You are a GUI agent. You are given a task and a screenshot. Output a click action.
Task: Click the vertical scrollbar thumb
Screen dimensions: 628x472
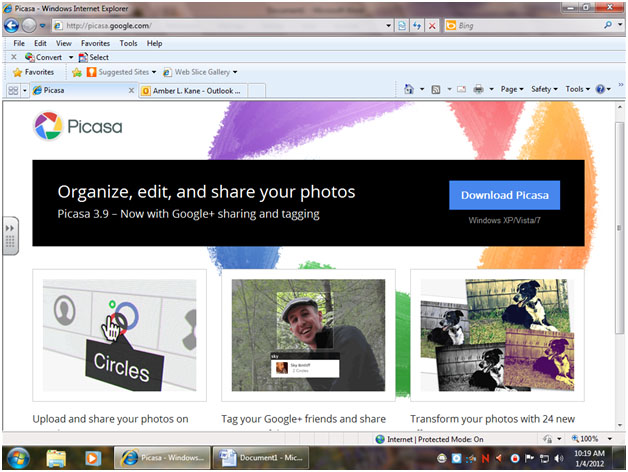[x=620, y=228]
